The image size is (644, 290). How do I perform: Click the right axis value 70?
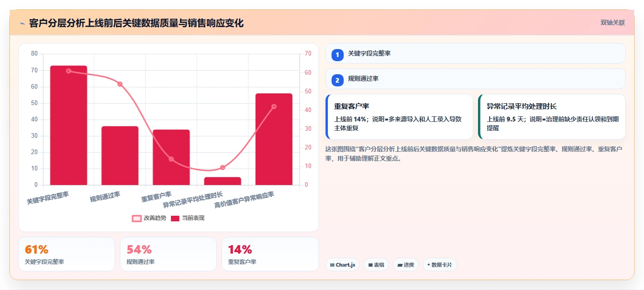[x=308, y=54]
